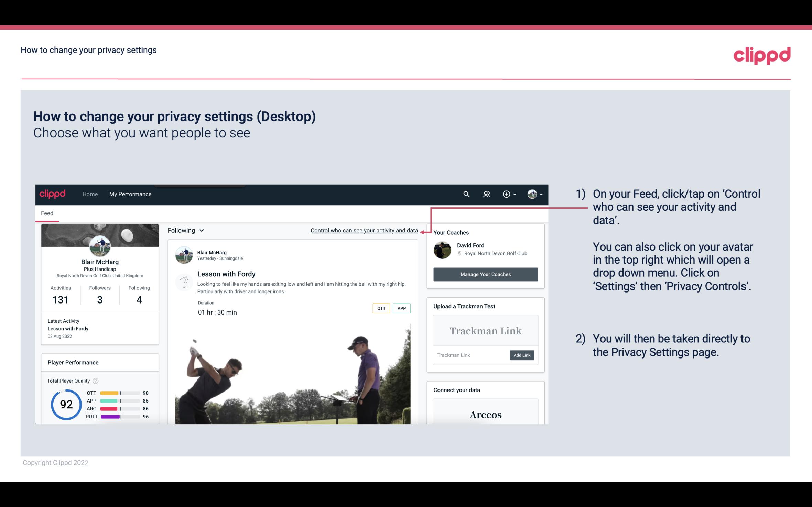
Task: Click the OTT performance tag icon
Action: pyautogui.click(x=380, y=308)
